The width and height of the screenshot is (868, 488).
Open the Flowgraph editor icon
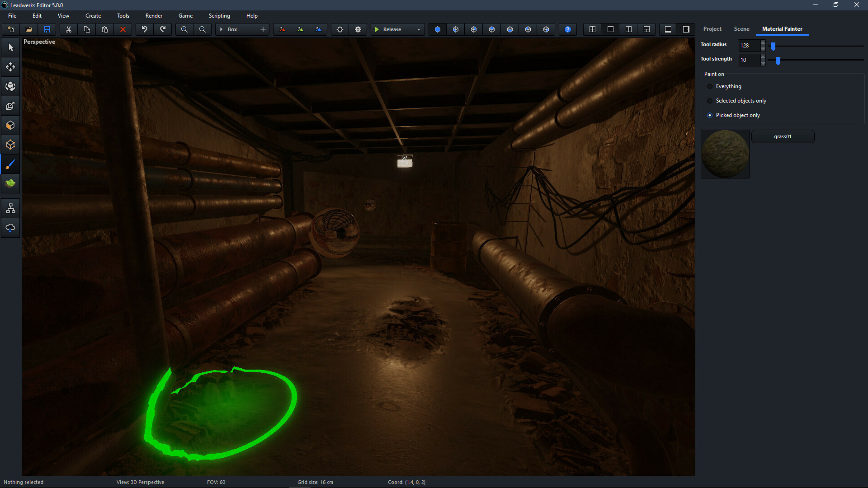(10, 208)
